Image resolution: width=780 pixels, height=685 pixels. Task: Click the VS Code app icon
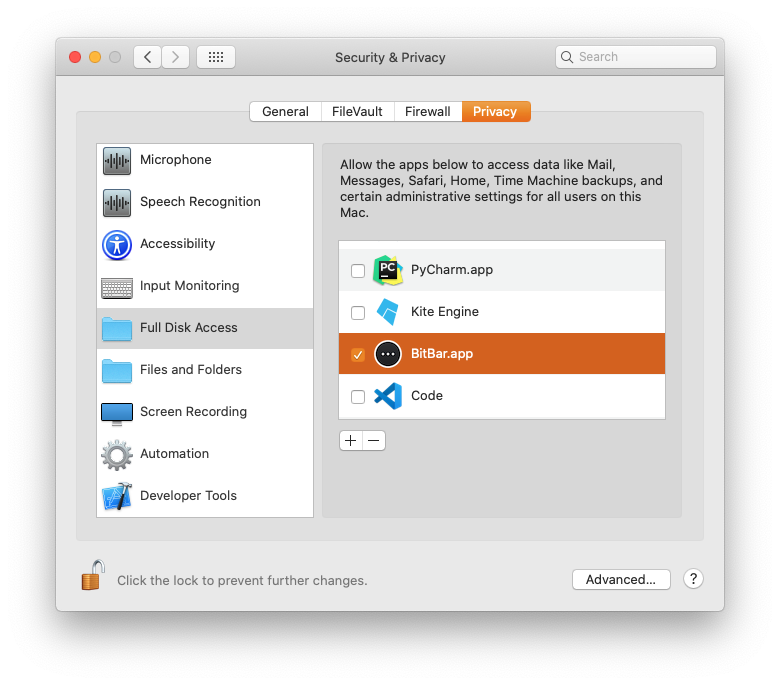coord(388,396)
